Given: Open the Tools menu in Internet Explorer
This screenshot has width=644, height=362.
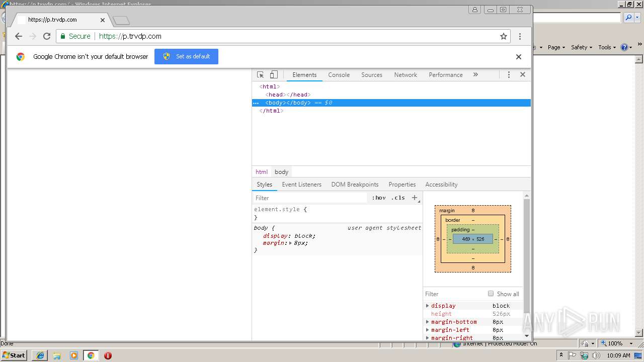Looking at the screenshot, I should tap(607, 47).
